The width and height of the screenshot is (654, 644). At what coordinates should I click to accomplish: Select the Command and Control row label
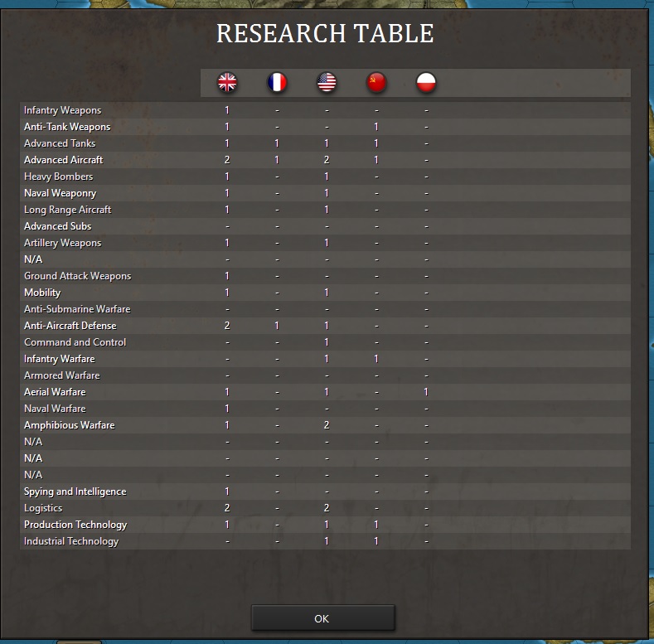75,342
